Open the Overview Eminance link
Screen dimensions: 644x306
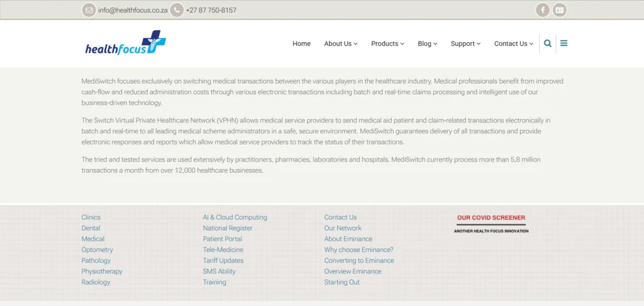click(353, 271)
